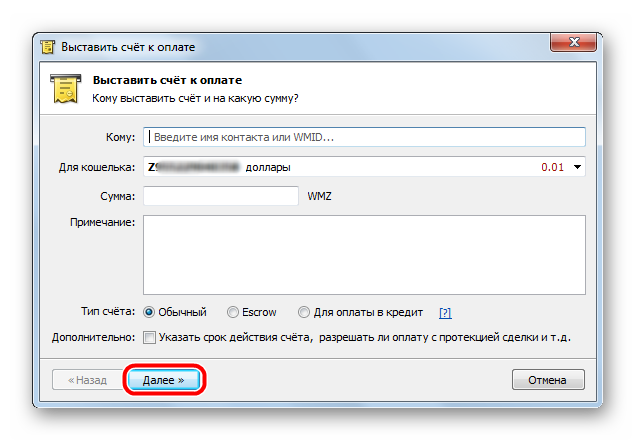
Task: Click the WMZ currency label
Action: [320, 196]
